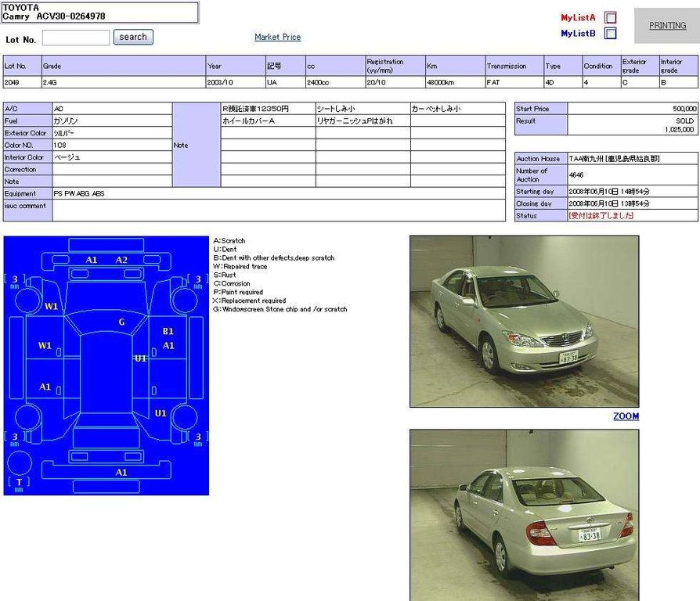Viewport: 700px width, 601px height.
Task: Click the legend entry 'P:Paint required'
Action: [238, 292]
